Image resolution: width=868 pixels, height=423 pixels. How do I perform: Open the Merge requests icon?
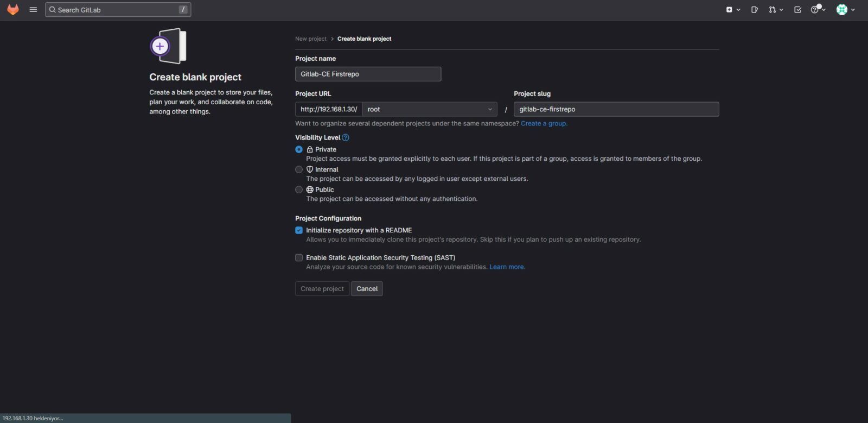point(772,10)
